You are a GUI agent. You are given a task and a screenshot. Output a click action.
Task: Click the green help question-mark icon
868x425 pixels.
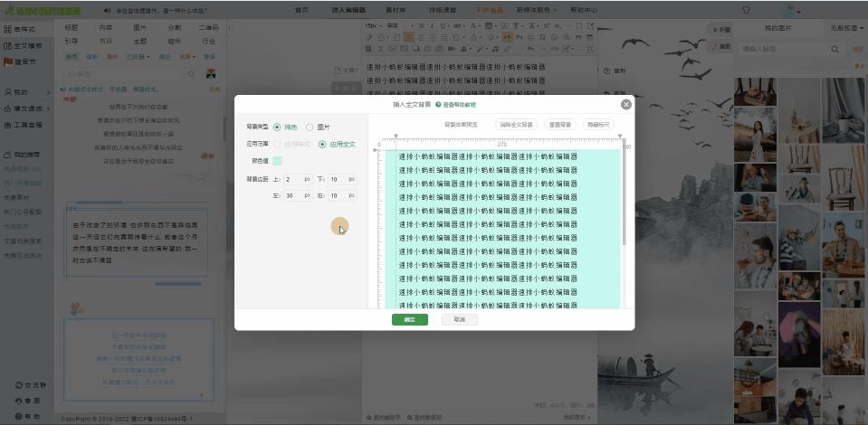click(438, 105)
